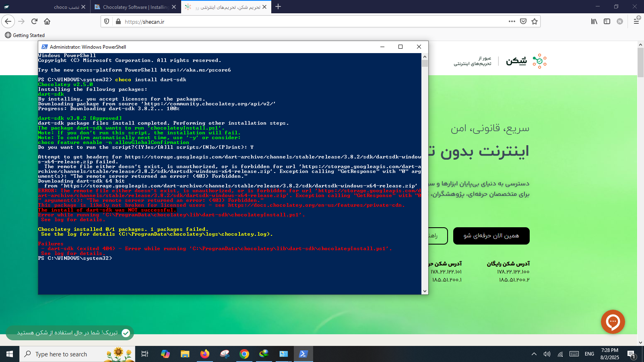
Task: Open the Firefox Library icon
Action: (x=594, y=21)
